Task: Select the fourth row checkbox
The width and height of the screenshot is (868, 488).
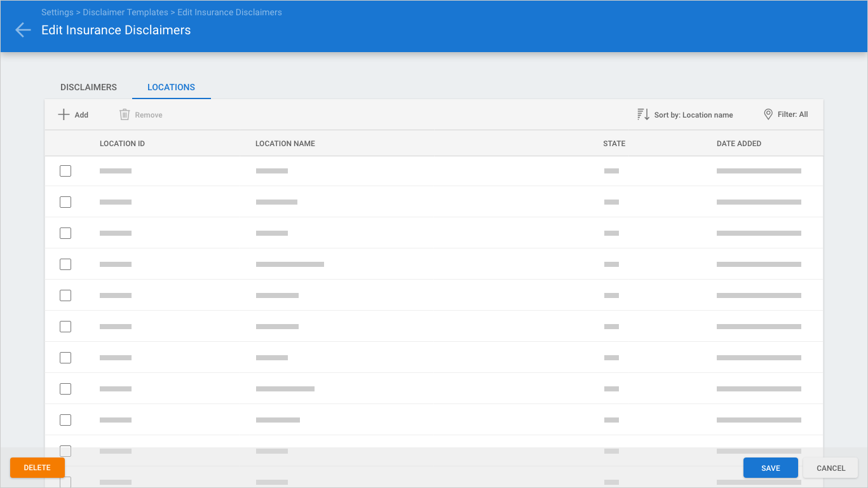Action: point(65,264)
